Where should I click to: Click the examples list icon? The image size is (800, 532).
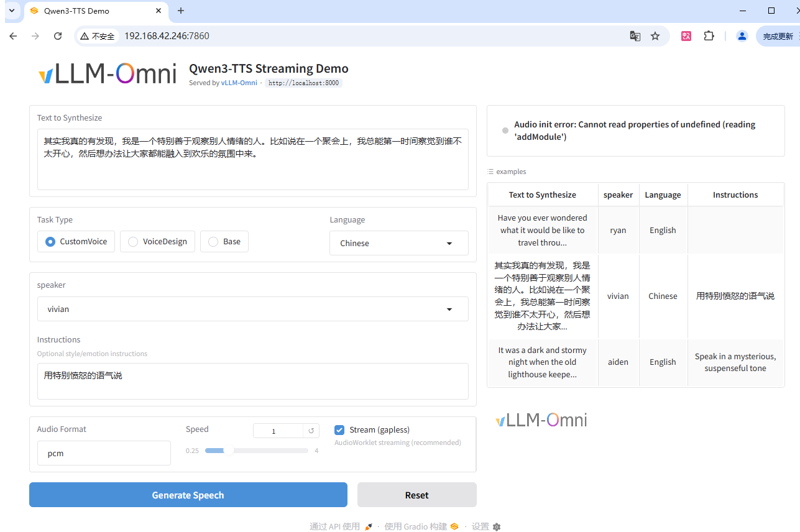pos(490,172)
